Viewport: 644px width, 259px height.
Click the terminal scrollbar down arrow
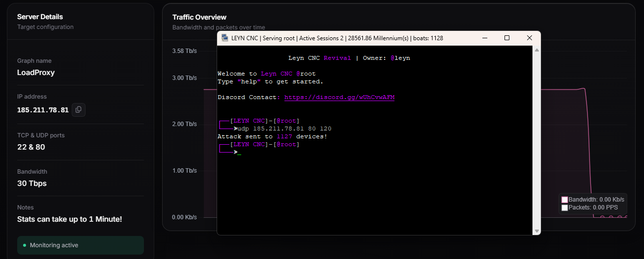tap(536, 231)
